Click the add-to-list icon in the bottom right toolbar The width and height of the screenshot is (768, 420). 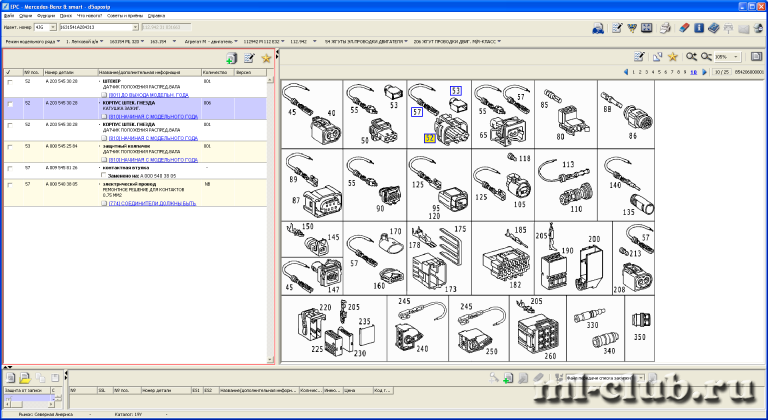(x=508, y=378)
